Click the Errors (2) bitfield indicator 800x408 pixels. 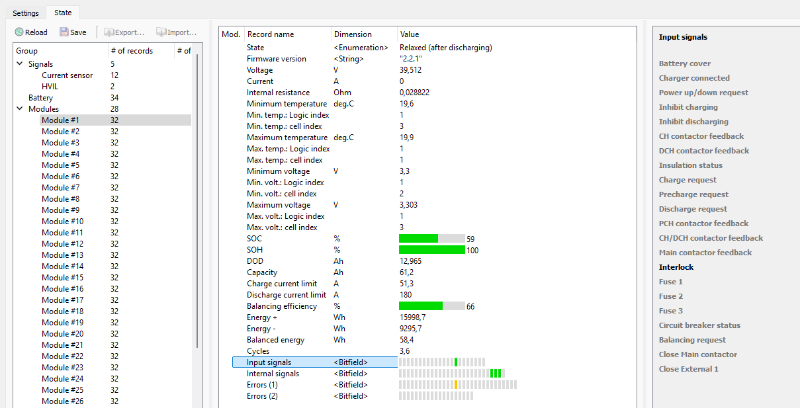(436, 396)
